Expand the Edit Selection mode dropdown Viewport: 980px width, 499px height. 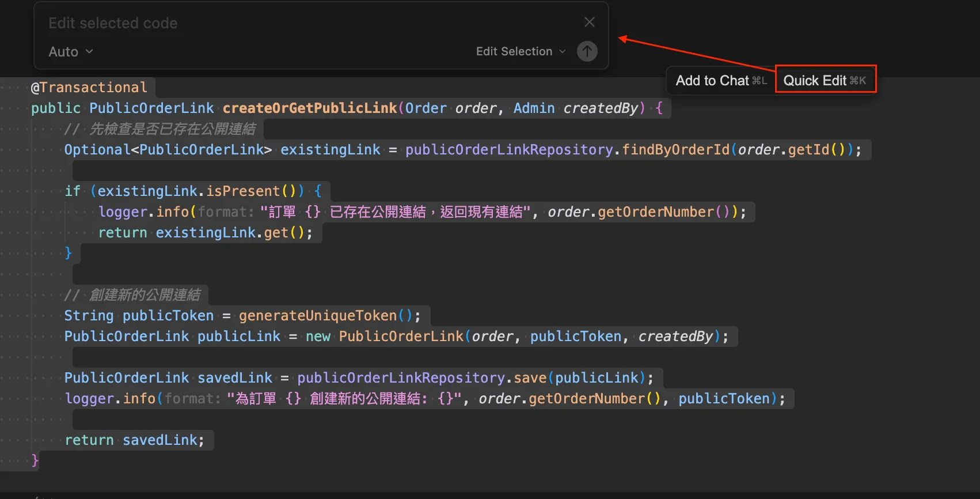(521, 51)
